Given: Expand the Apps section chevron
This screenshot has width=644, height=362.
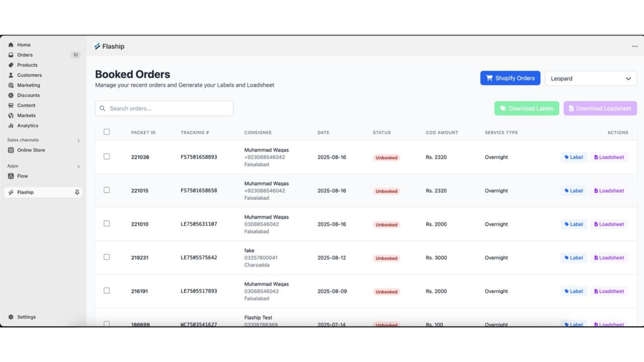Looking at the screenshot, I should (78, 166).
